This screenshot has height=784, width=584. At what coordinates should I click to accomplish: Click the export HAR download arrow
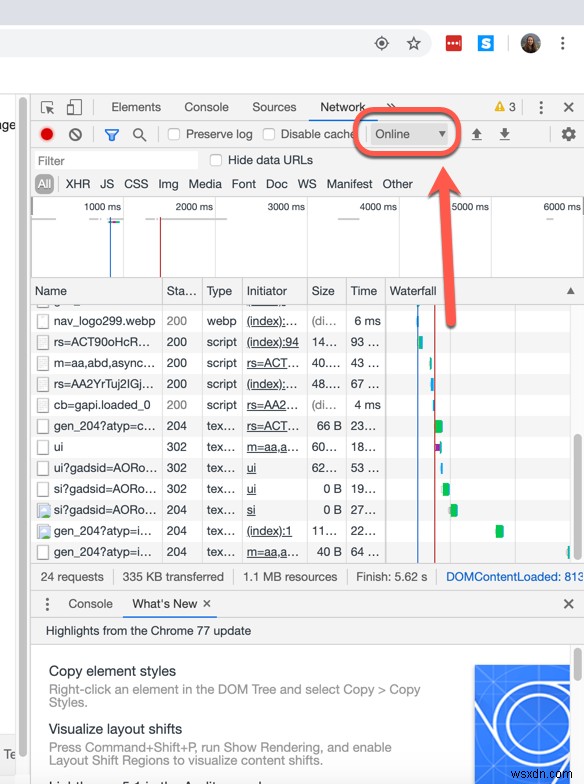[504, 134]
